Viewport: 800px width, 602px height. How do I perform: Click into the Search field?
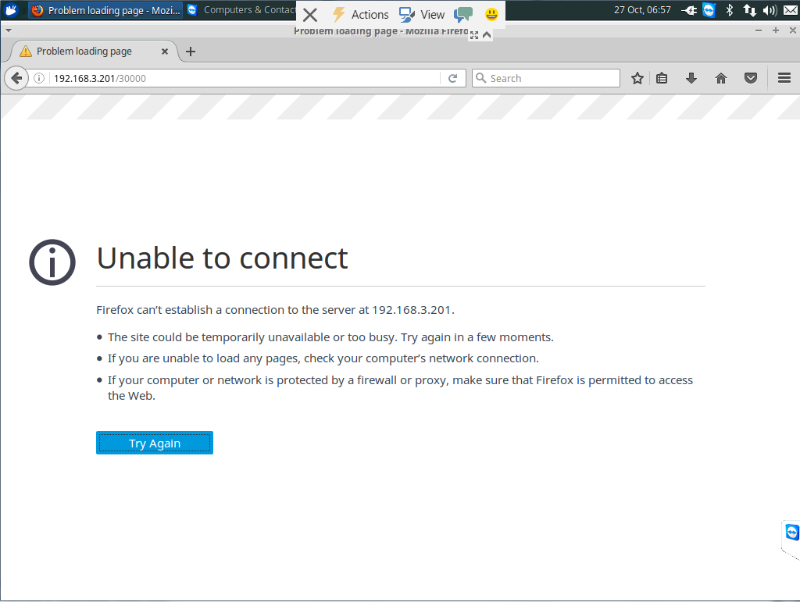click(546, 78)
